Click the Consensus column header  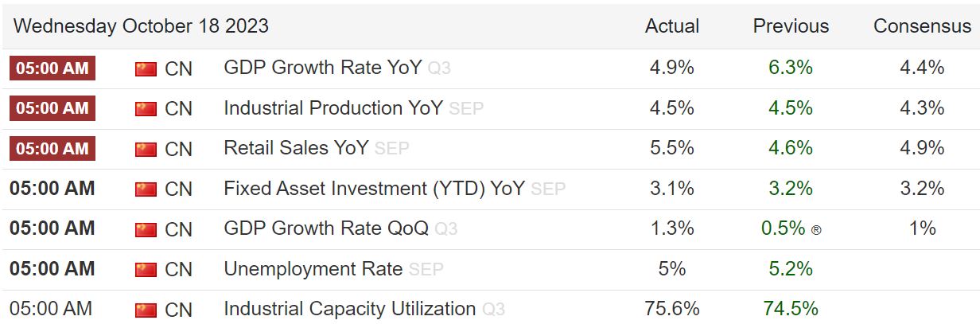[923, 25]
